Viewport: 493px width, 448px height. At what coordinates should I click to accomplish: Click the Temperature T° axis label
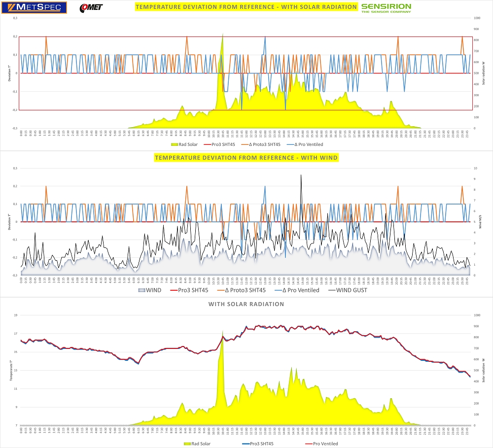pyautogui.click(x=11, y=370)
